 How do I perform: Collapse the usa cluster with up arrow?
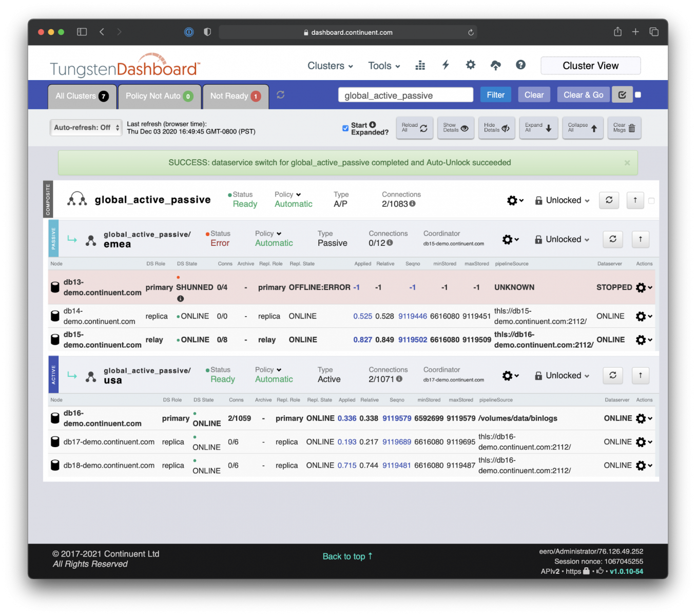tap(640, 375)
